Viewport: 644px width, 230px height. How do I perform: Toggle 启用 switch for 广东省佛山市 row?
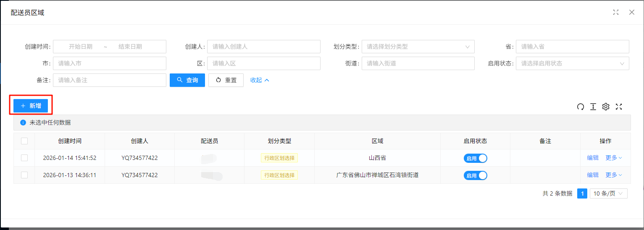[475, 175]
